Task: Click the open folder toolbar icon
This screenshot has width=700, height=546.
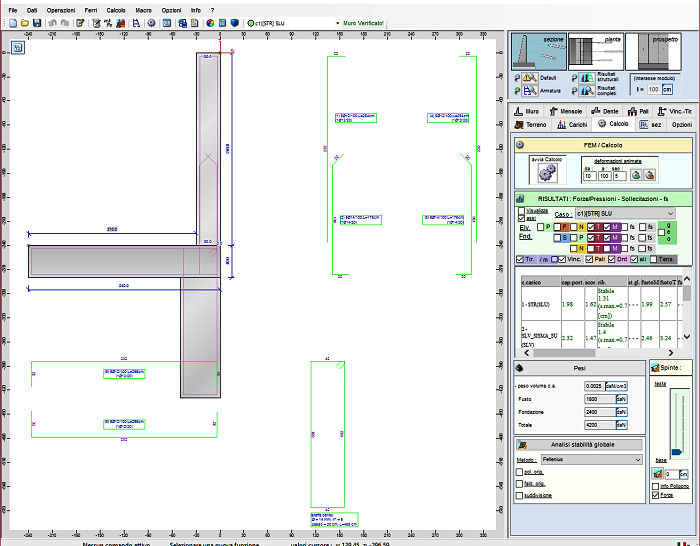Action: point(23,22)
